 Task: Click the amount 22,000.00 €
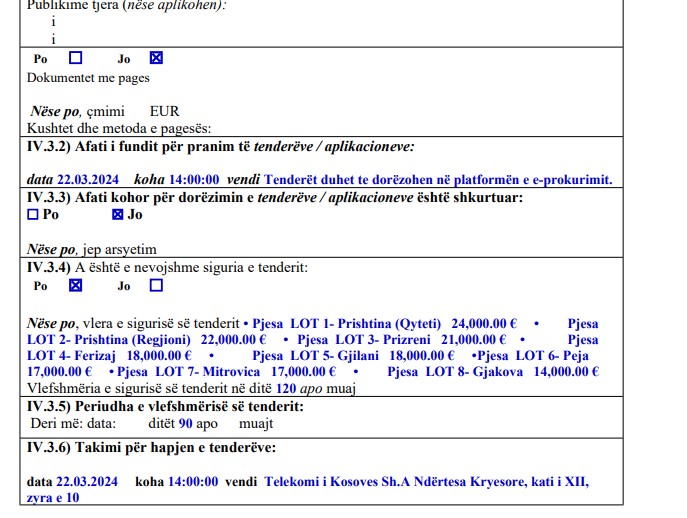tap(234, 340)
